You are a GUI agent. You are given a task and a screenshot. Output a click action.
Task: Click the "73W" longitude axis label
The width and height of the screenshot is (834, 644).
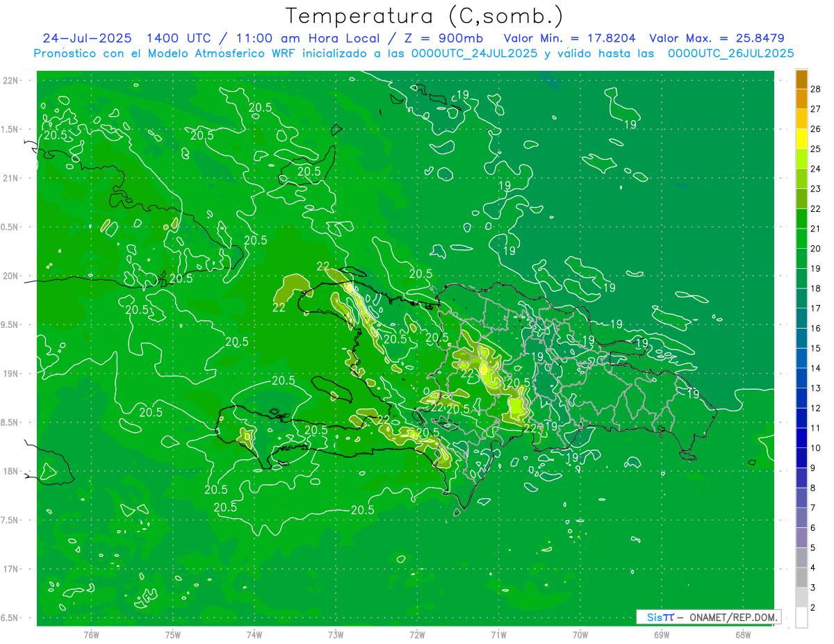click(x=336, y=634)
